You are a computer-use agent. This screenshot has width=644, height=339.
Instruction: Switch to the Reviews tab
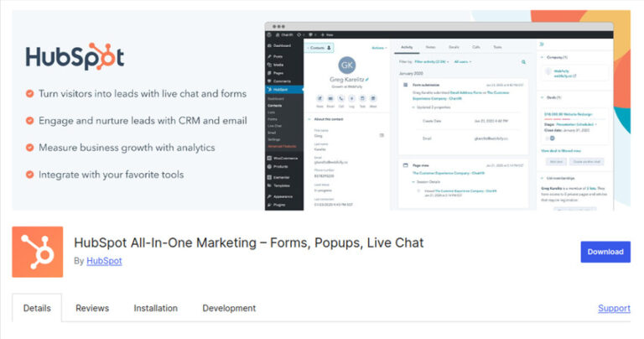click(92, 308)
